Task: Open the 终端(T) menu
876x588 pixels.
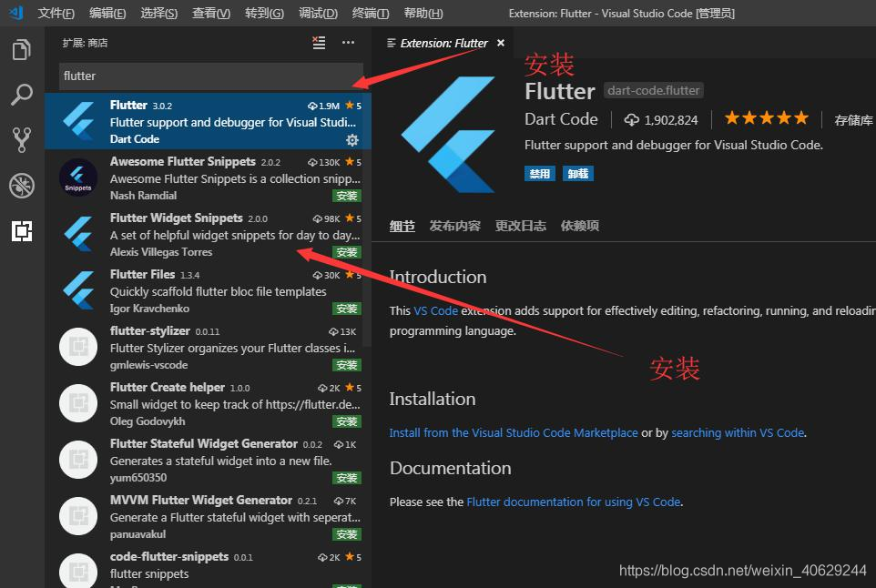Action: tap(371, 13)
